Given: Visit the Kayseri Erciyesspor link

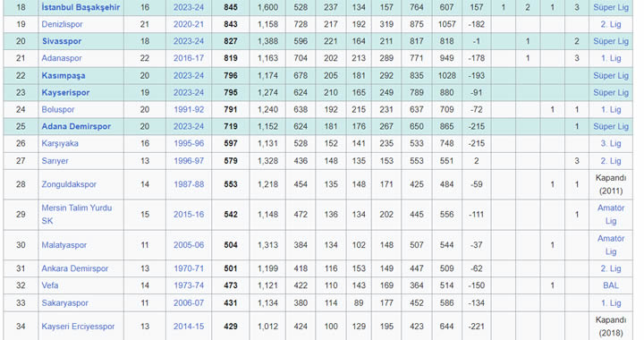Looking at the screenshot, I should tap(78, 327).
